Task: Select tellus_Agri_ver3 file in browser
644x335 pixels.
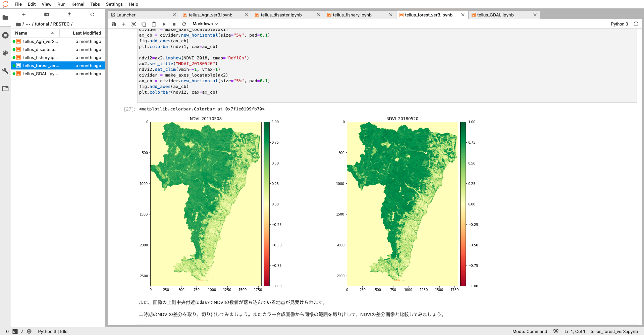Action: 58,41
